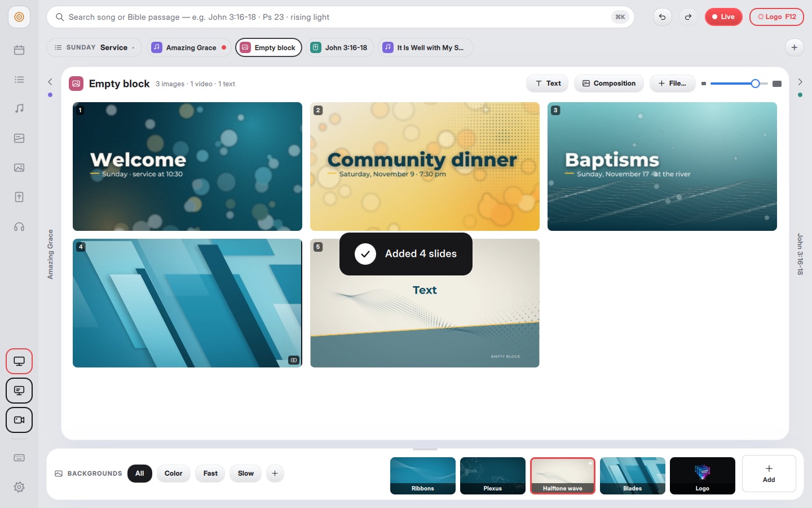The image size is (812, 508).
Task: Toggle the stage display output
Action: [x=19, y=391]
